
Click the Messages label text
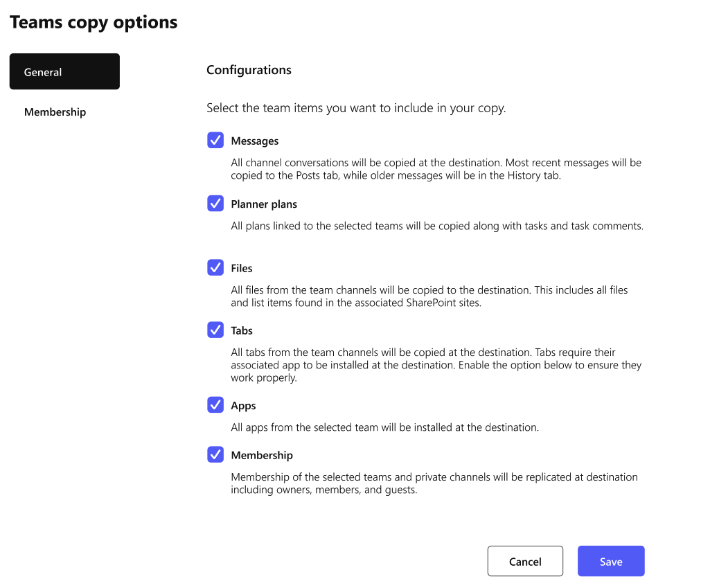(x=254, y=141)
